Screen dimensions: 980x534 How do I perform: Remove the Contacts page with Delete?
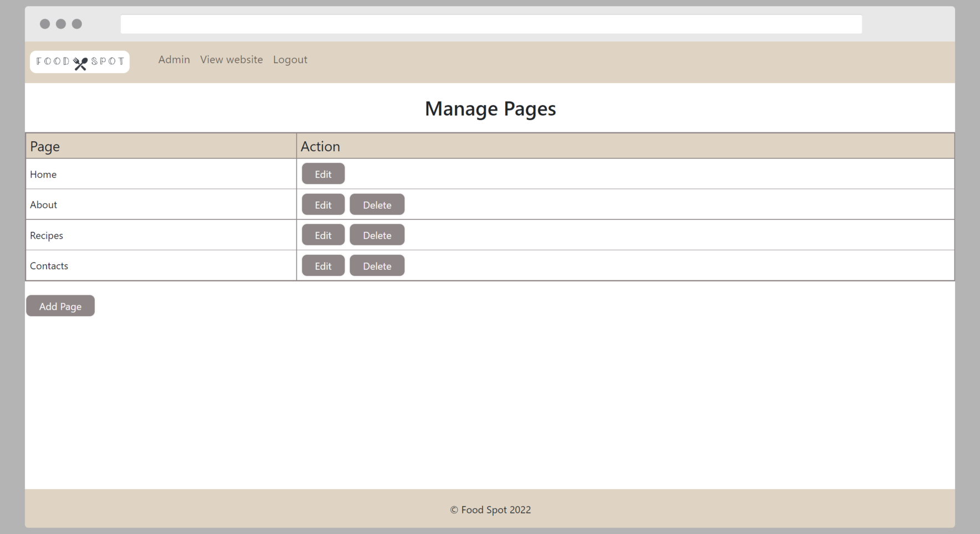click(x=377, y=266)
